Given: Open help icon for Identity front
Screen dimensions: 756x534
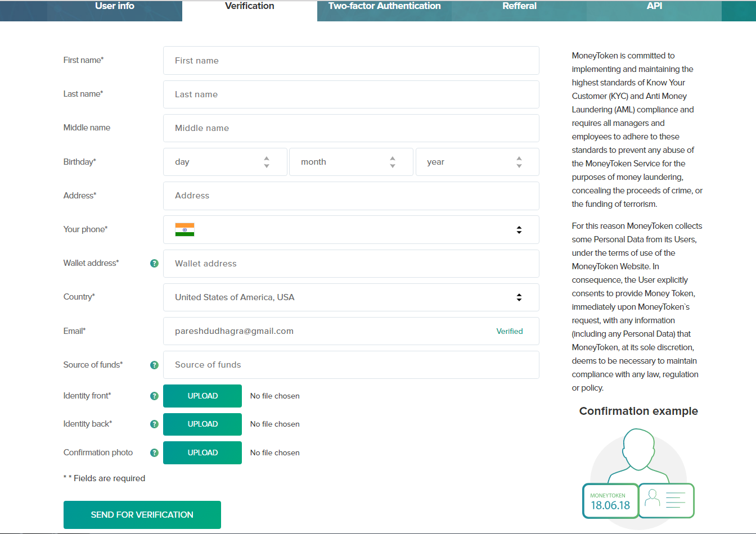Looking at the screenshot, I should pyautogui.click(x=154, y=396).
